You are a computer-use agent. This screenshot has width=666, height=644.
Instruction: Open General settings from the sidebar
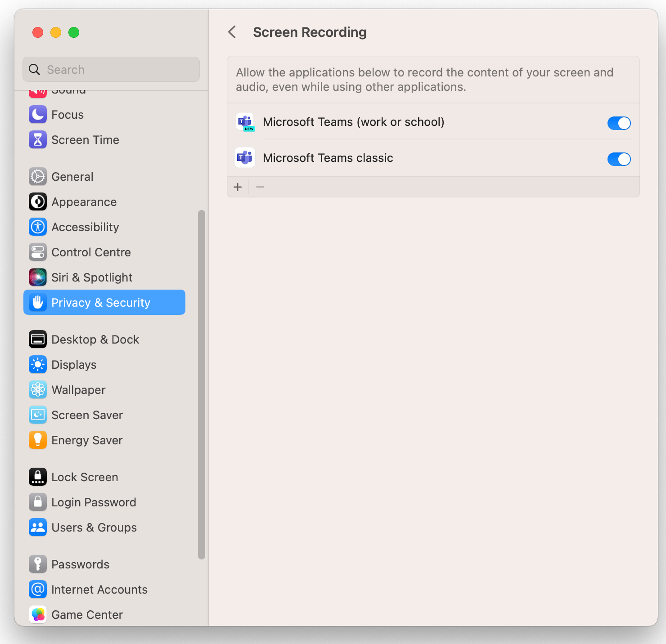pos(38,176)
